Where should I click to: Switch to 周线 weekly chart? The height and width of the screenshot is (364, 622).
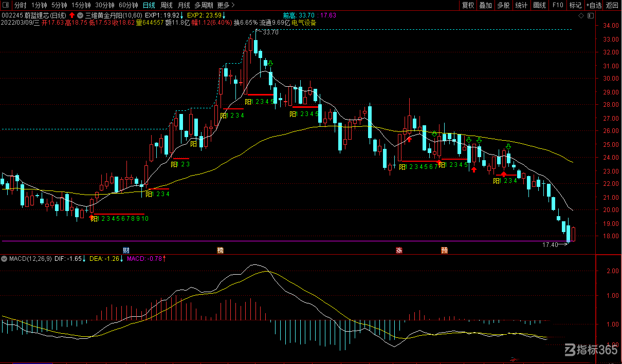click(167, 5)
